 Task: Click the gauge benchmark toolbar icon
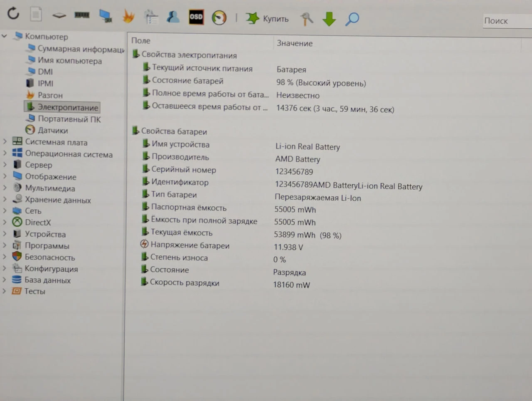click(219, 18)
